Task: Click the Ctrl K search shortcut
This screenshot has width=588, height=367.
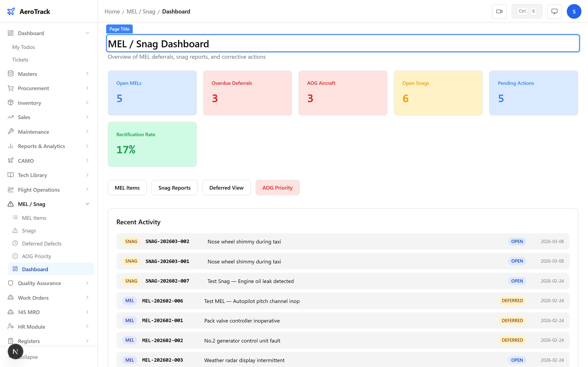Action: coord(527,11)
